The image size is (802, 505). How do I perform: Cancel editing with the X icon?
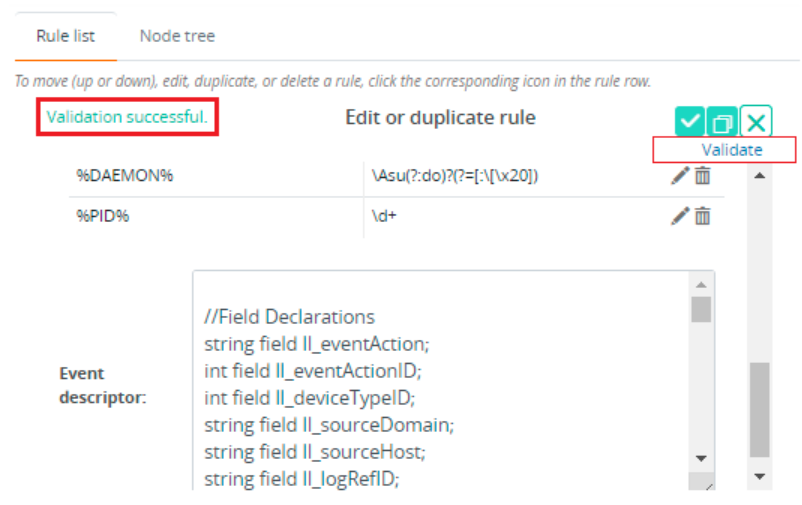tap(757, 122)
